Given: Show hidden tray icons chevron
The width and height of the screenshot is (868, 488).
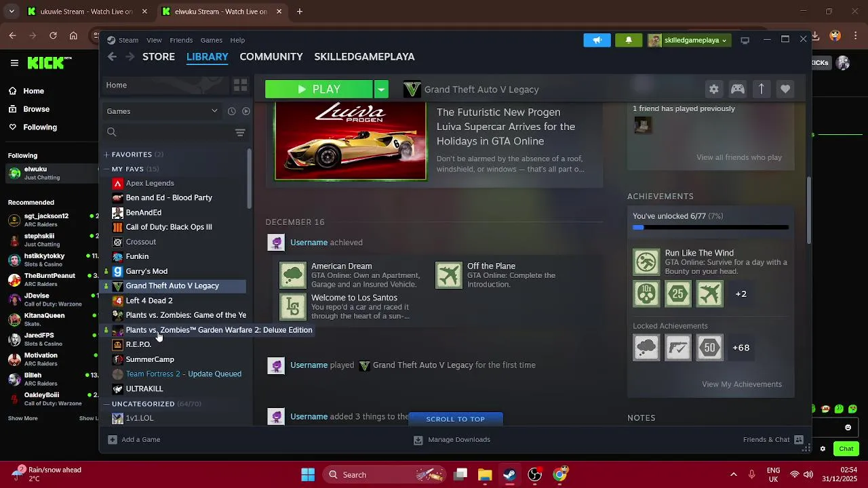Looking at the screenshot, I should pos(733,474).
